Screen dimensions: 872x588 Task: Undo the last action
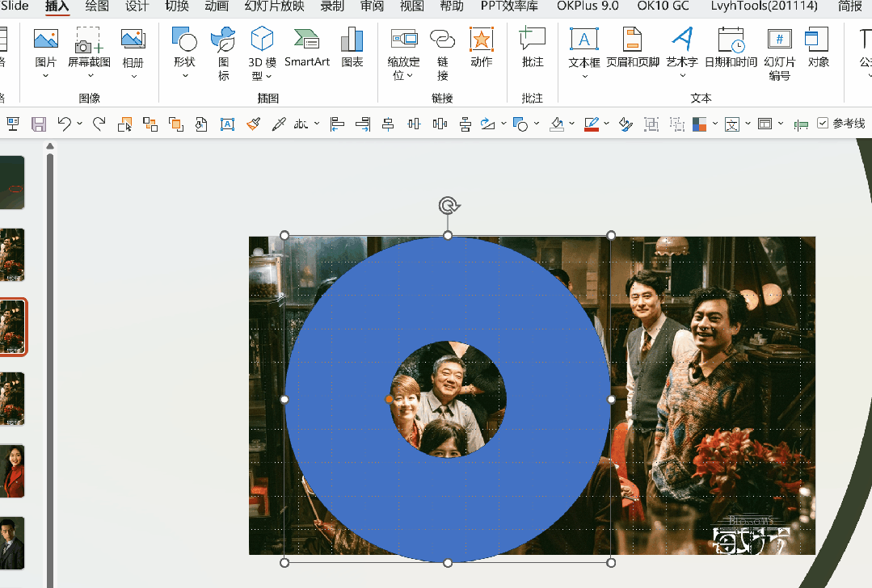tap(65, 124)
